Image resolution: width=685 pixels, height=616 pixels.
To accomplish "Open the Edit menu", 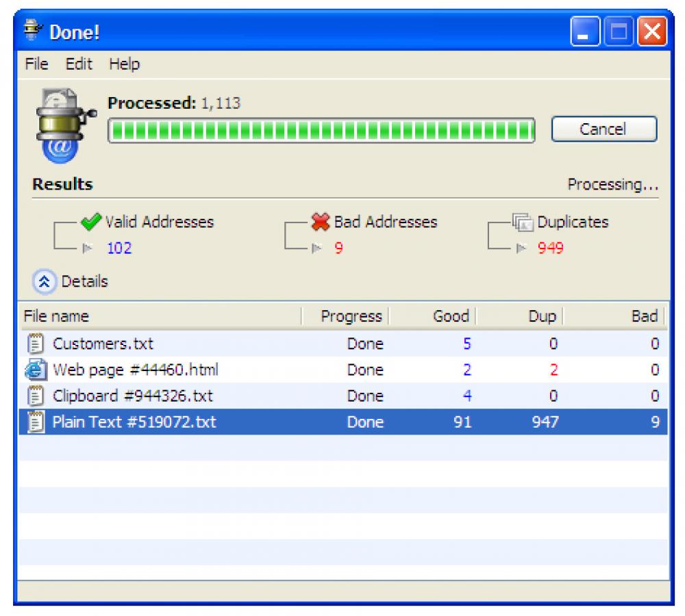I will click(78, 64).
